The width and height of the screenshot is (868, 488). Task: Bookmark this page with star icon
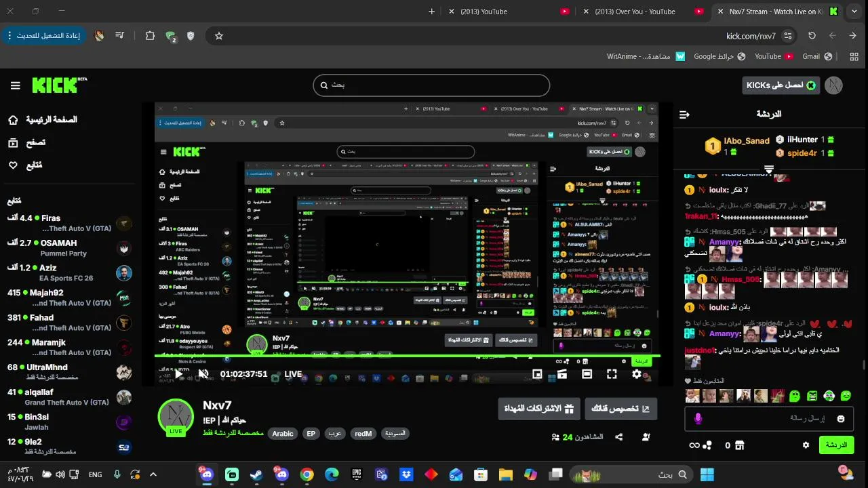pyautogui.click(x=218, y=36)
